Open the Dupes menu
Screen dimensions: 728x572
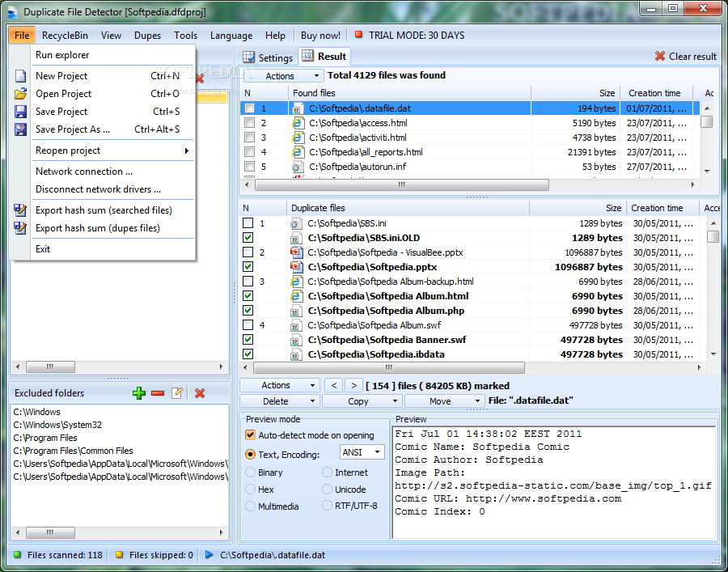(148, 36)
